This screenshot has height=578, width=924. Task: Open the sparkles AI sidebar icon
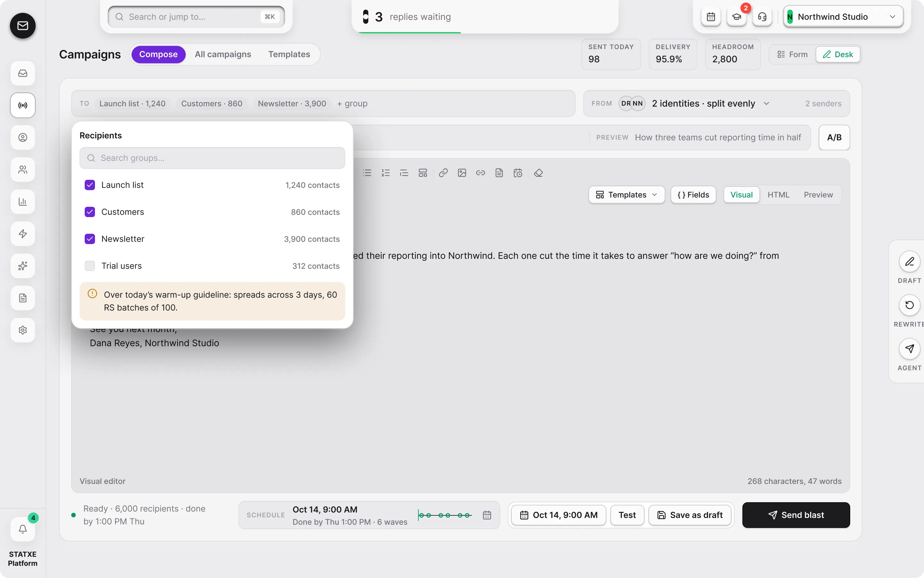[23, 266]
